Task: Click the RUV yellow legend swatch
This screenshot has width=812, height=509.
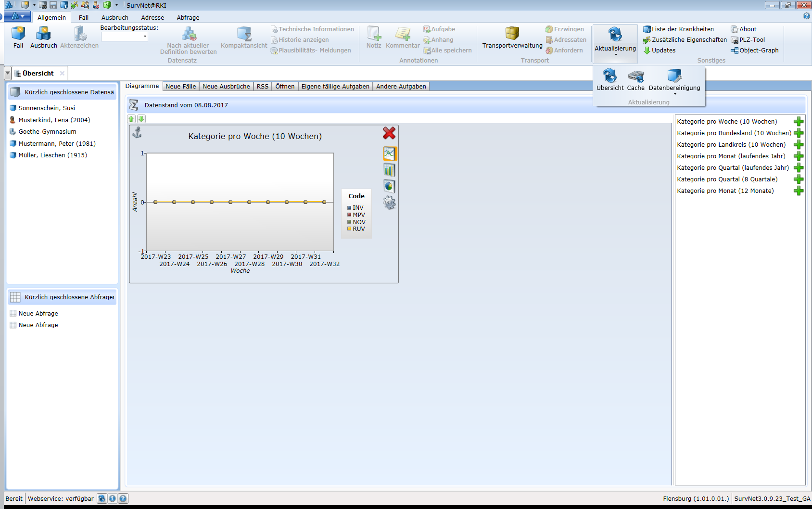Action: tap(349, 229)
